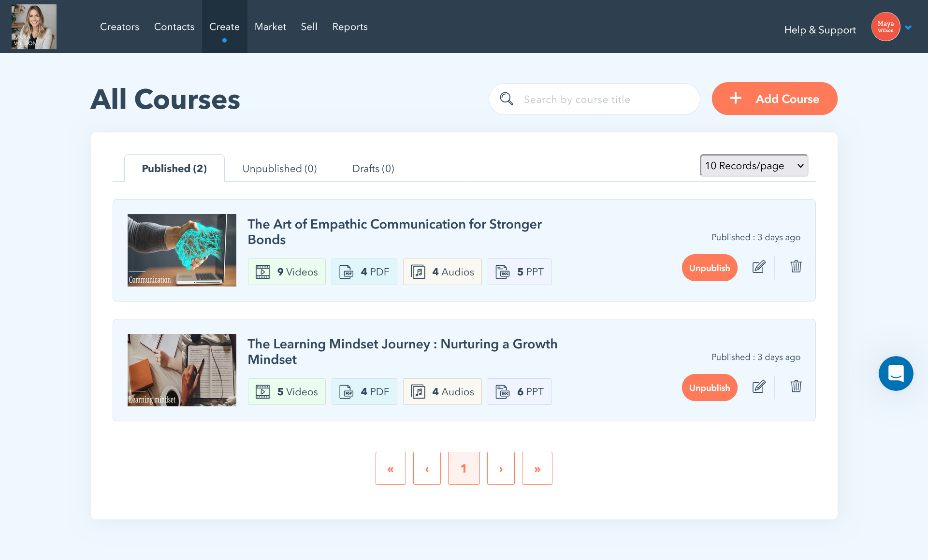Screen dimensions: 928x560
Task: Click the course title search field
Action: coord(604,100)
